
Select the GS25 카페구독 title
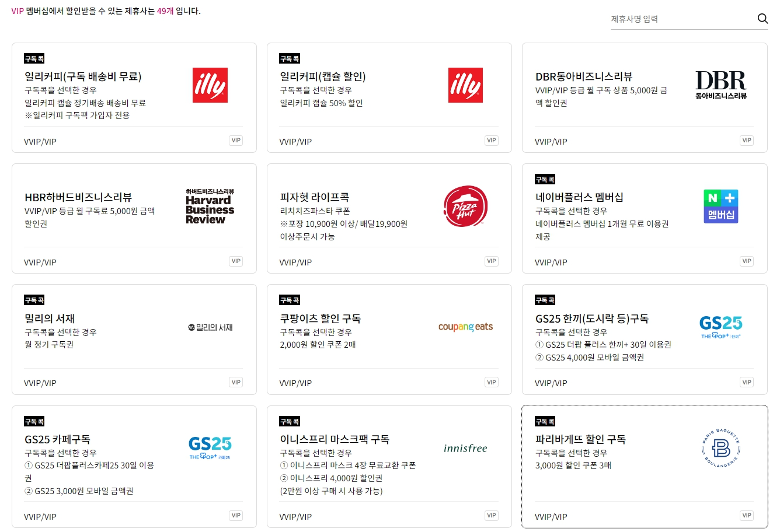[57, 439]
